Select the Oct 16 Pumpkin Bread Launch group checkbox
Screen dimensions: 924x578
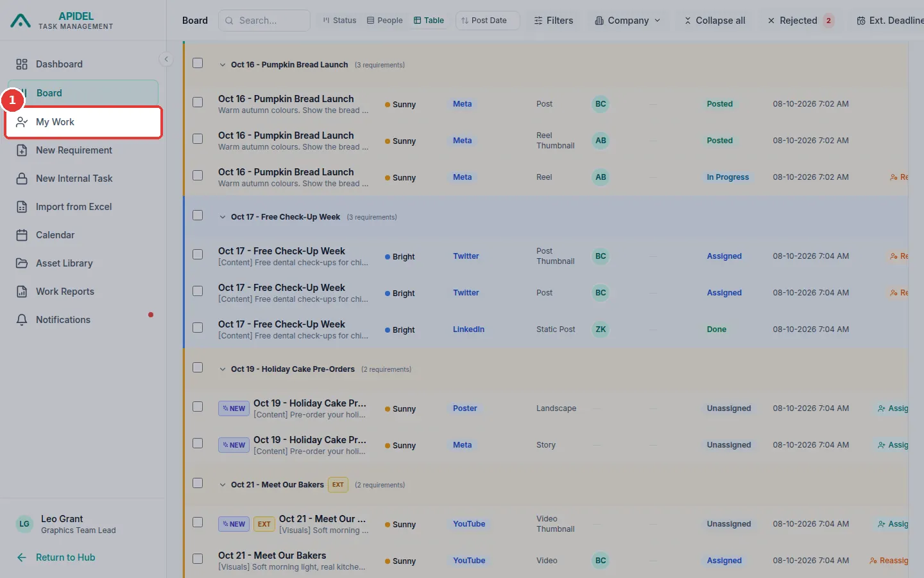coord(198,64)
